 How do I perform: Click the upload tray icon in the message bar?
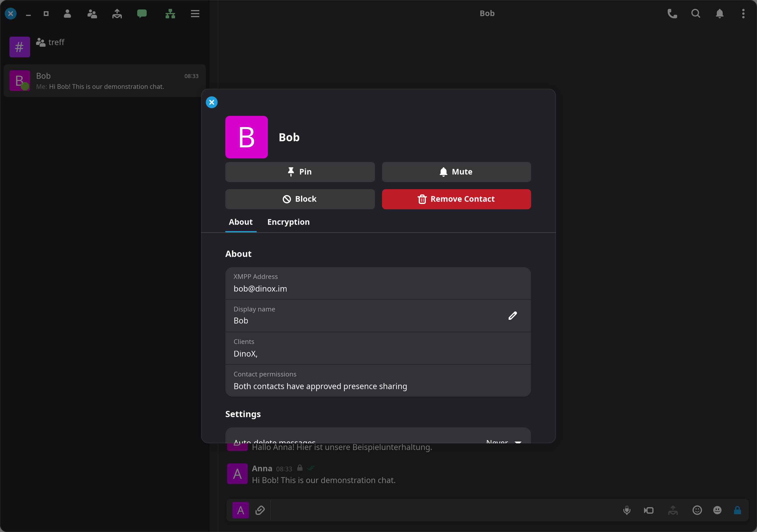click(x=673, y=510)
